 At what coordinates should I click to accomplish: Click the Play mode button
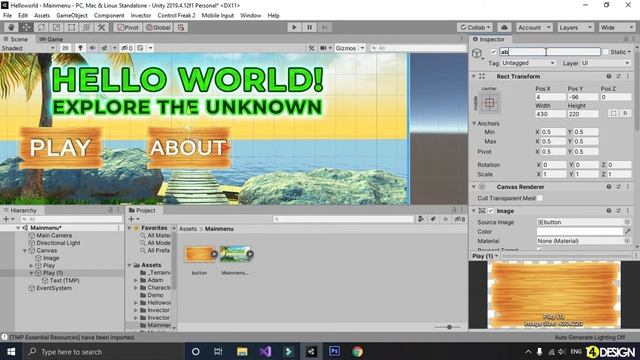point(294,27)
